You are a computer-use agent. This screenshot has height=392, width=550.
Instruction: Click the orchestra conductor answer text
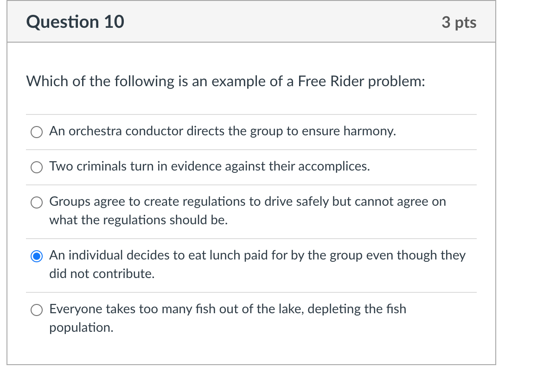point(222,131)
